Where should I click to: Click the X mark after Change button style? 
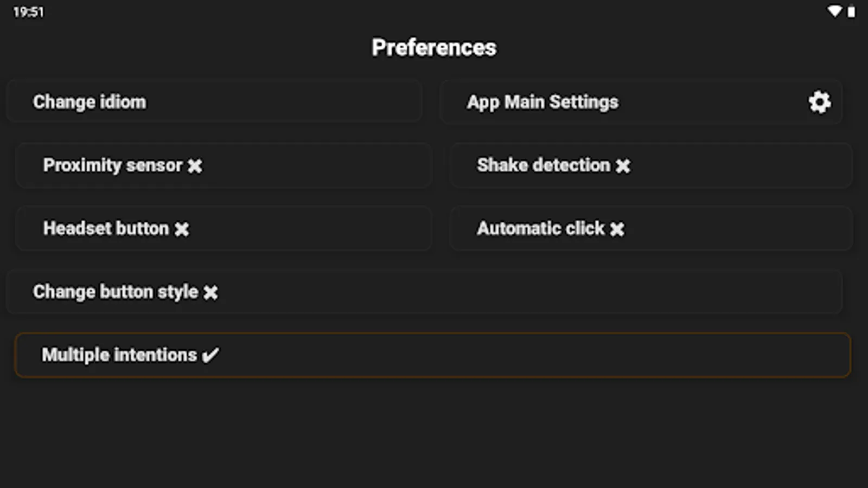click(x=210, y=293)
